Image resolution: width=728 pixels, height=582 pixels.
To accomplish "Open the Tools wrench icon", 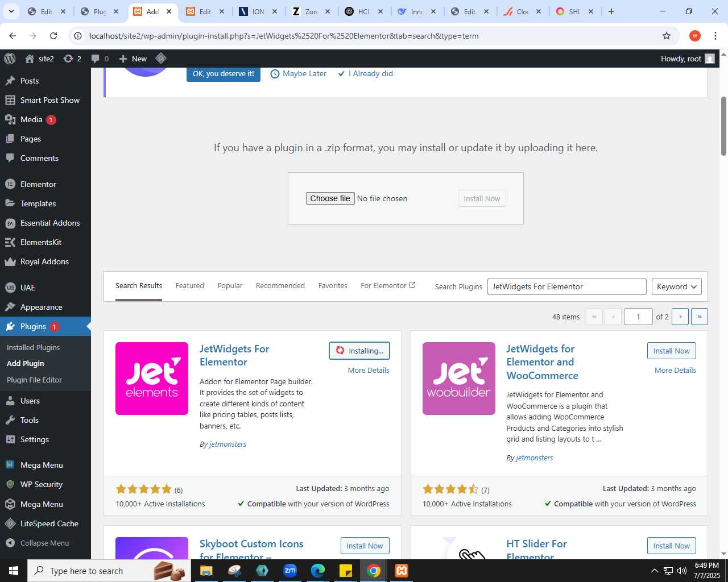I will (10, 420).
